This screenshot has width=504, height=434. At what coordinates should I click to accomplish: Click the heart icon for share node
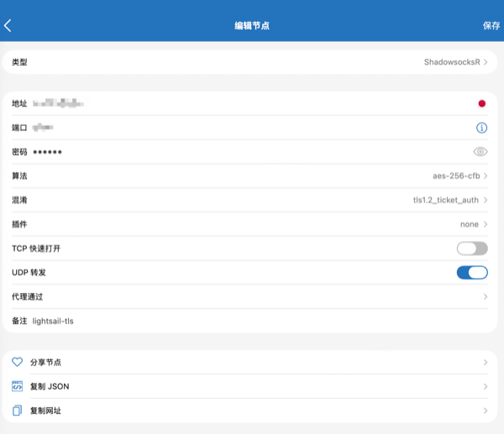pyautogui.click(x=17, y=362)
